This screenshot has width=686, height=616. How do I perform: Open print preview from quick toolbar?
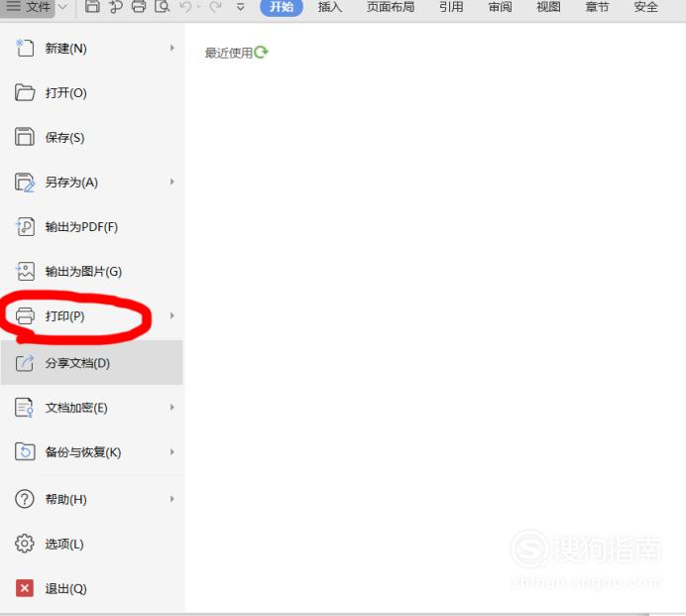[163, 6]
